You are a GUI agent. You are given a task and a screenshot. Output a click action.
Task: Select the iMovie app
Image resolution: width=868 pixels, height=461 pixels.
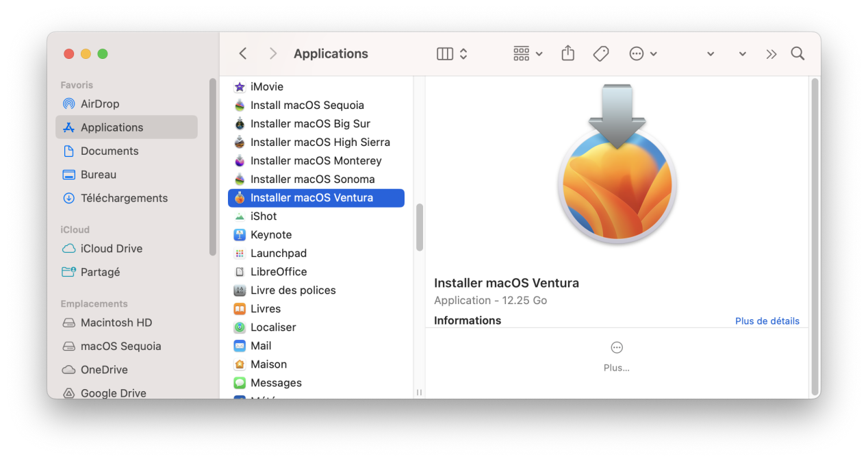[316, 87]
